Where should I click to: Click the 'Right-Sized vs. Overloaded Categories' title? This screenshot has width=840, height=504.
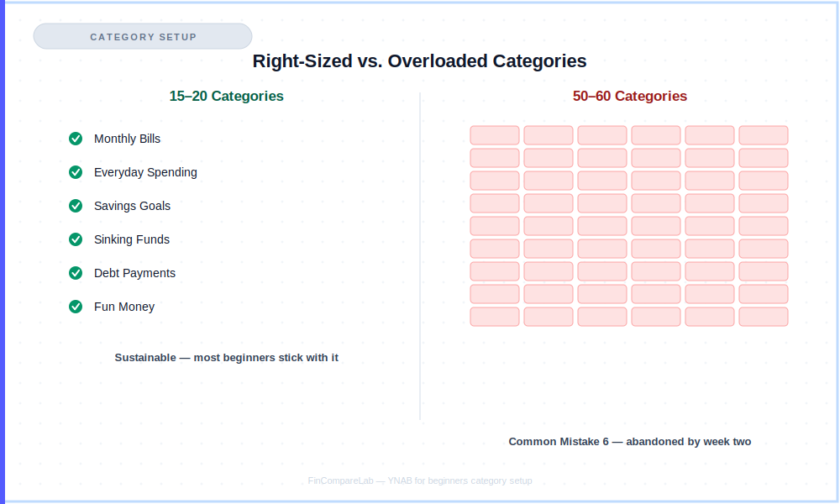(419, 61)
